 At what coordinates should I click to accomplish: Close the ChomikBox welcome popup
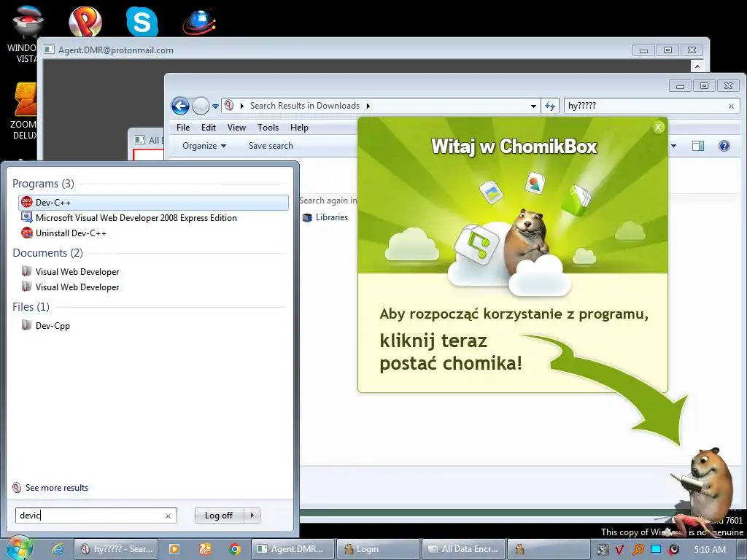[x=658, y=127]
